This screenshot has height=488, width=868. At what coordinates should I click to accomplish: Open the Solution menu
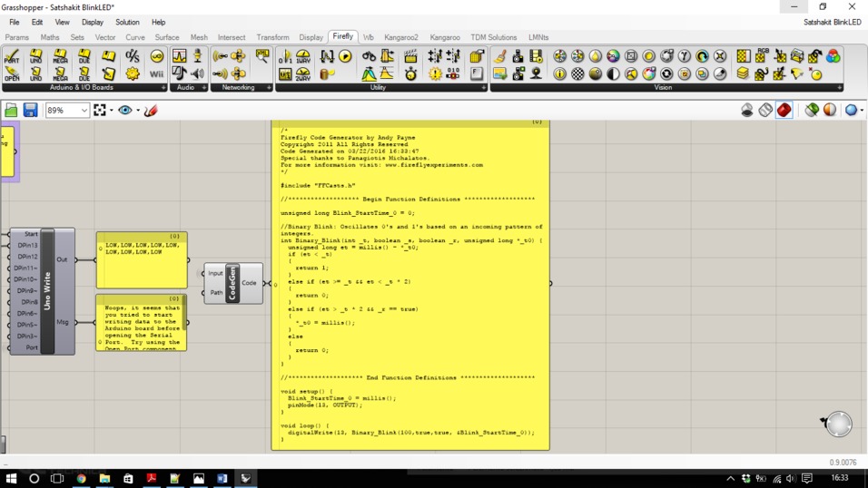coord(127,22)
